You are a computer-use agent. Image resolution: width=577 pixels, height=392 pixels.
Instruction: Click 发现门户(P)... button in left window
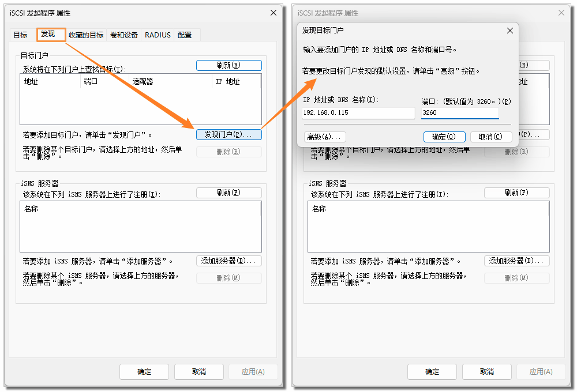click(x=229, y=134)
